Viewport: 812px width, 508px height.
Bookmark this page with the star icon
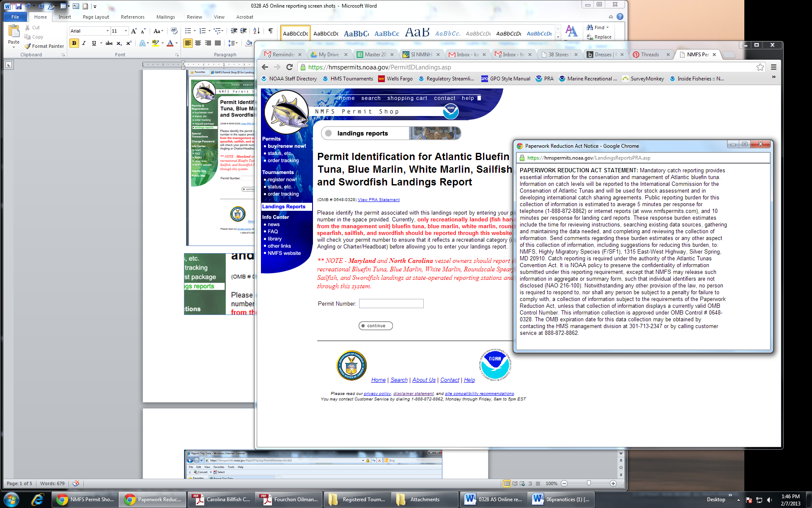760,67
